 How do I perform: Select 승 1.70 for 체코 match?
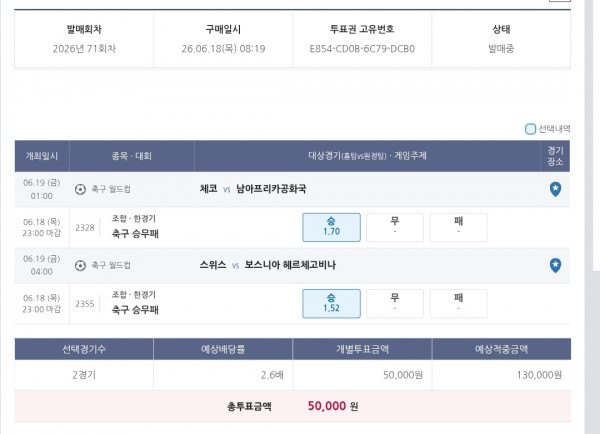331,227
